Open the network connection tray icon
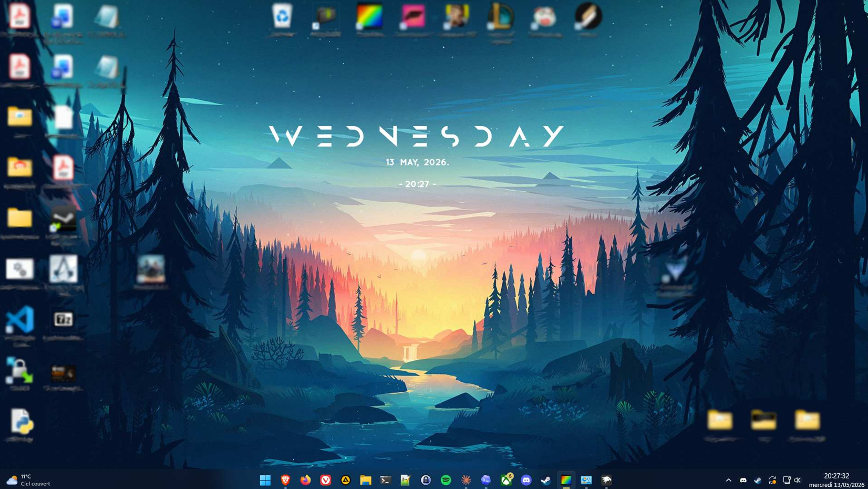 point(787,480)
